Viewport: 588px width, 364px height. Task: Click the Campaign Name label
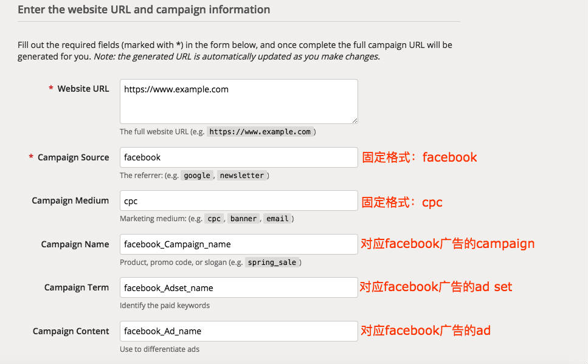[x=75, y=244]
